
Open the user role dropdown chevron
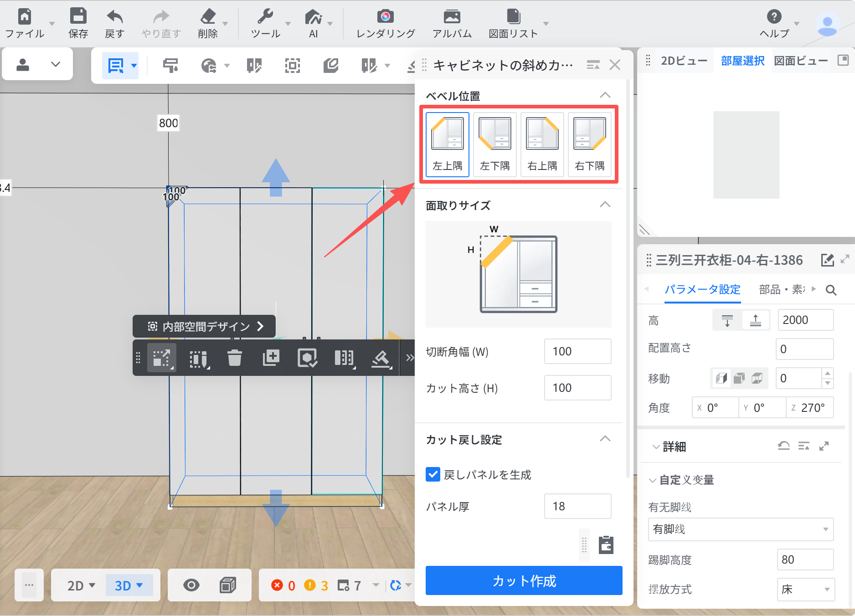(x=56, y=64)
